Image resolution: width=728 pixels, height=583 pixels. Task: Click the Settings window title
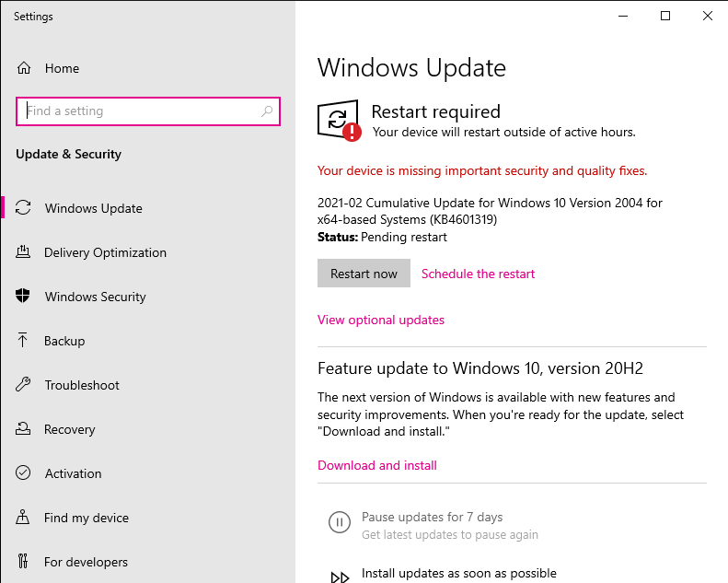33,17
